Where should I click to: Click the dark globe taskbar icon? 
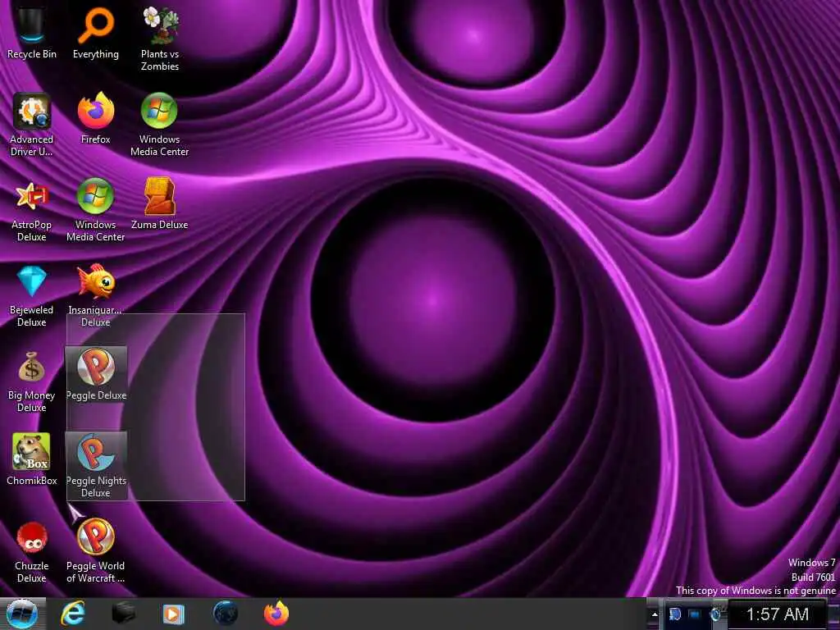point(225,614)
